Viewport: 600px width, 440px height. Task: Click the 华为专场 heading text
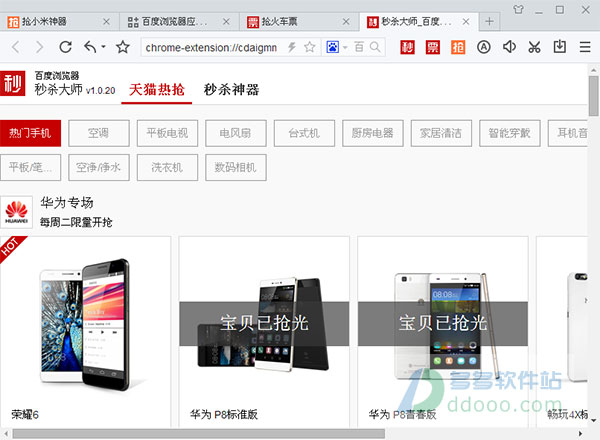click(67, 202)
